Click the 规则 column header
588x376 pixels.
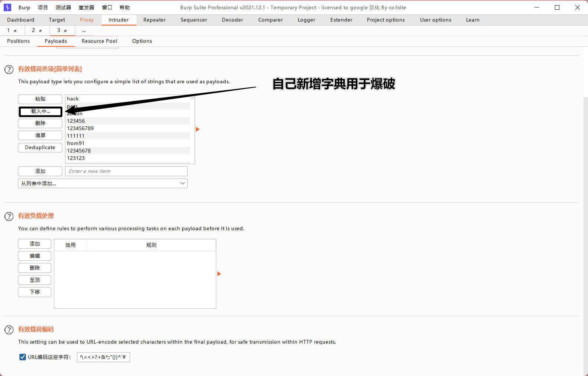tap(151, 245)
